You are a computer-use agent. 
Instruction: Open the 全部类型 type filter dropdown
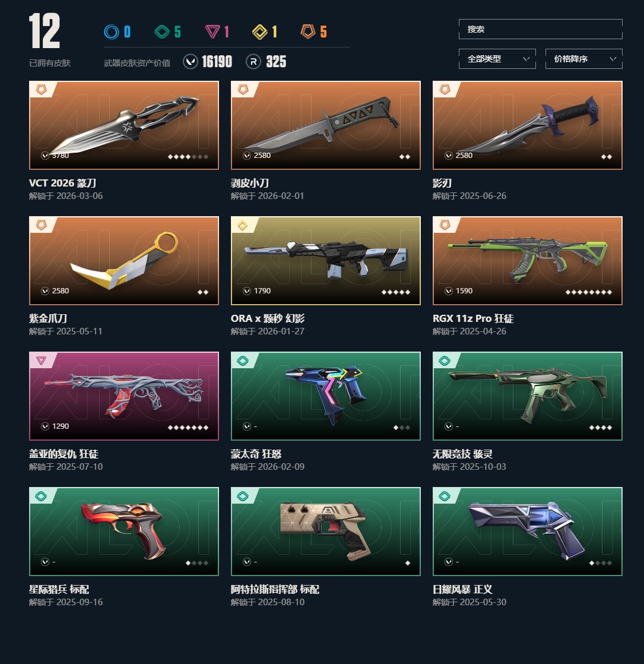tap(497, 59)
